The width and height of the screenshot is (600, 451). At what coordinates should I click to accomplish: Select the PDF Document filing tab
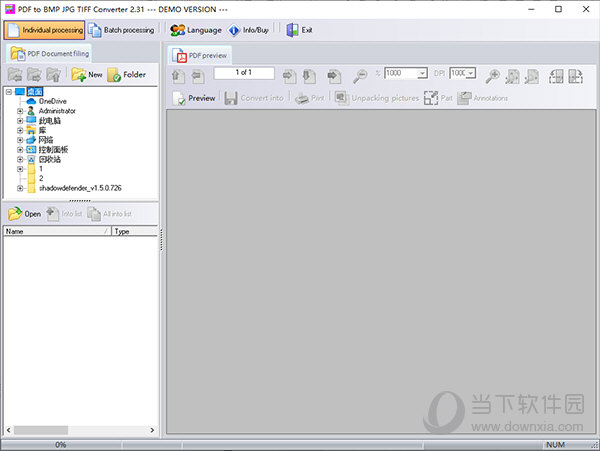pos(49,54)
